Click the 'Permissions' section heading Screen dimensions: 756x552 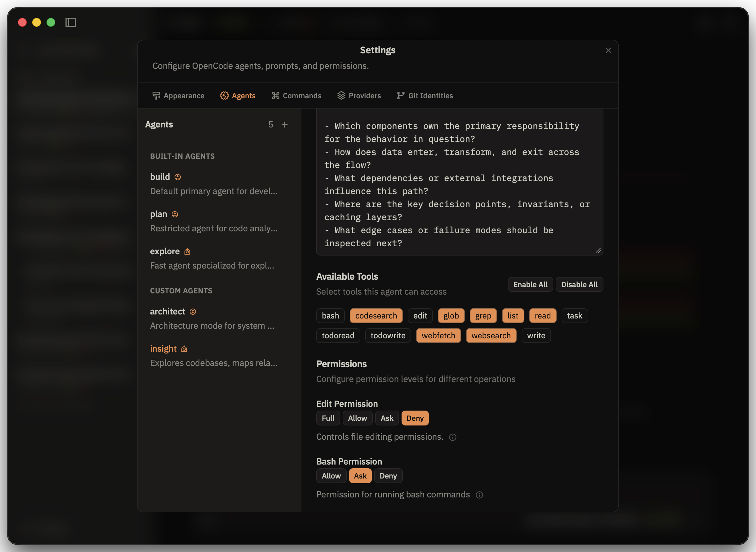(x=341, y=364)
